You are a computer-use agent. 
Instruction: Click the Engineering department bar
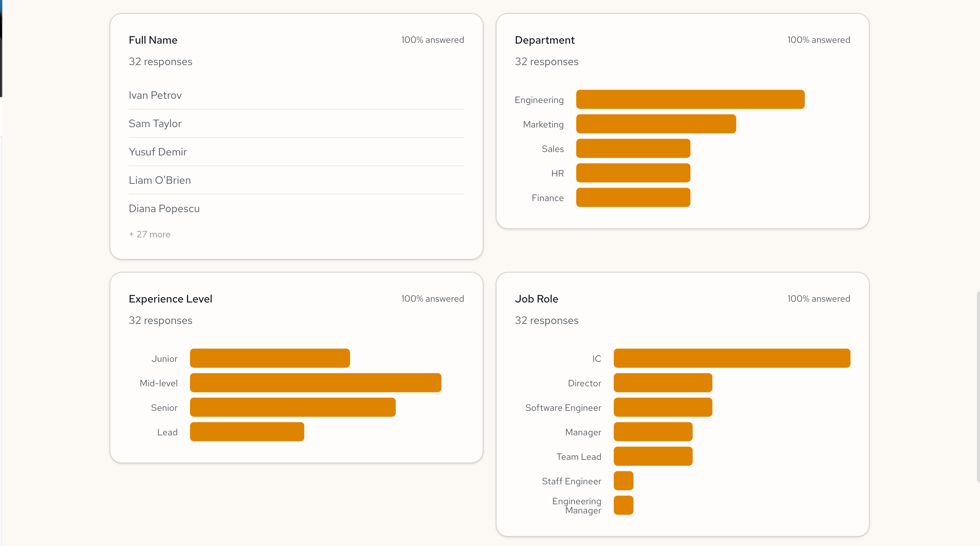click(x=690, y=100)
